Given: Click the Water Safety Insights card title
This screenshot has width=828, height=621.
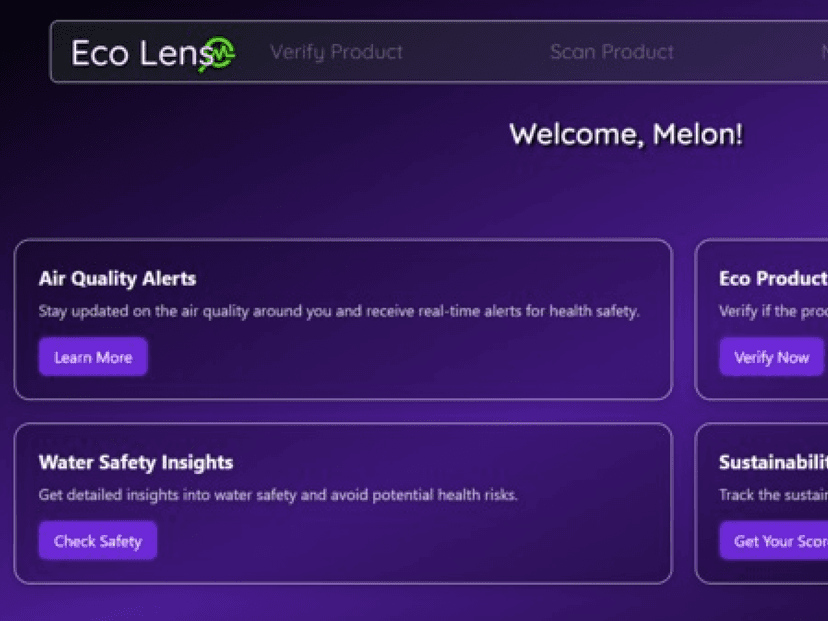Looking at the screenshot, I should [136, 463].
